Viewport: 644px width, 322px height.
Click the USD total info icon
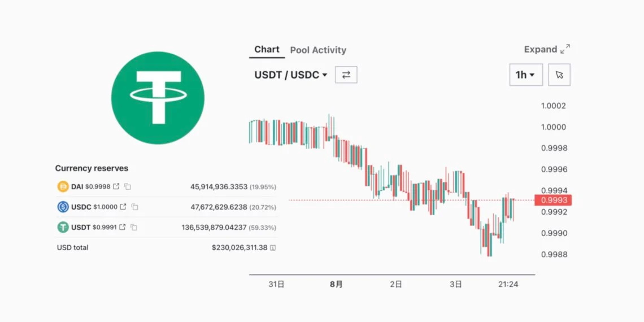tap(273, 247)
